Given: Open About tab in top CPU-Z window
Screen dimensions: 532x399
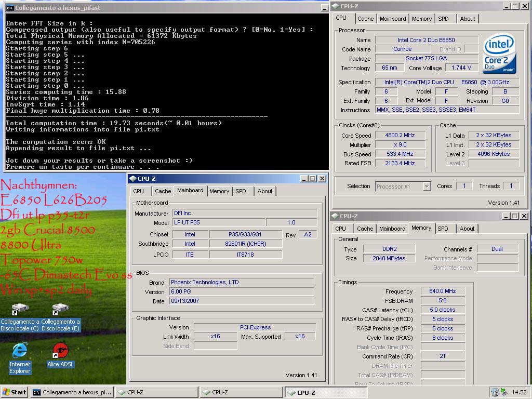Looking at the screenshot, I should (467, 19).
